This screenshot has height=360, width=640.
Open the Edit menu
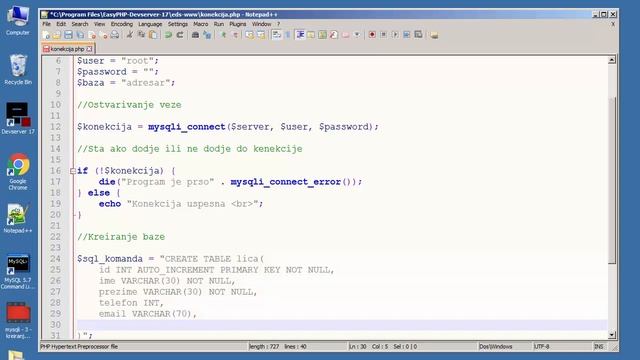[61, 24]
